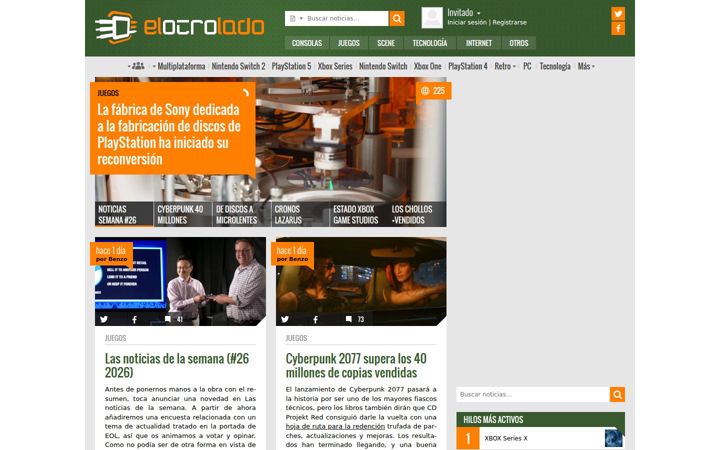Select LOS CHOLLOS +VENDIDOS carousel tab
Viewport: 720px width, 450px height.
click(x=417, y=214)
